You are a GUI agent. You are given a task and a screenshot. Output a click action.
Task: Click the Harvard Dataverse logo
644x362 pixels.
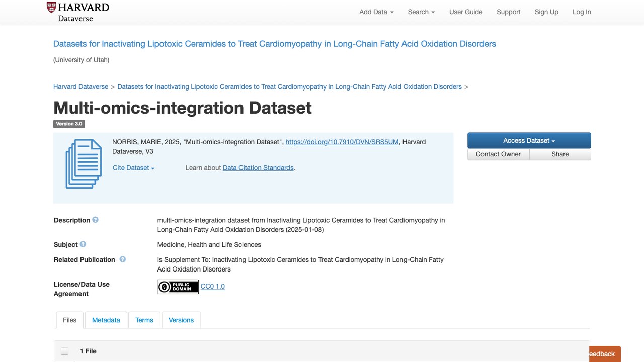pyautogui.click(x=78, y=12)
